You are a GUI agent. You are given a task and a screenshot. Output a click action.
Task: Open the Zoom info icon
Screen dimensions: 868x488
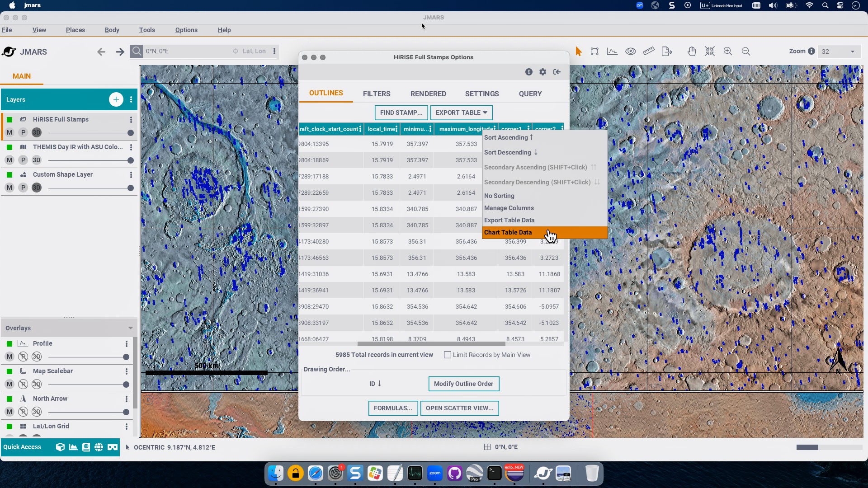tap(811, 51)
